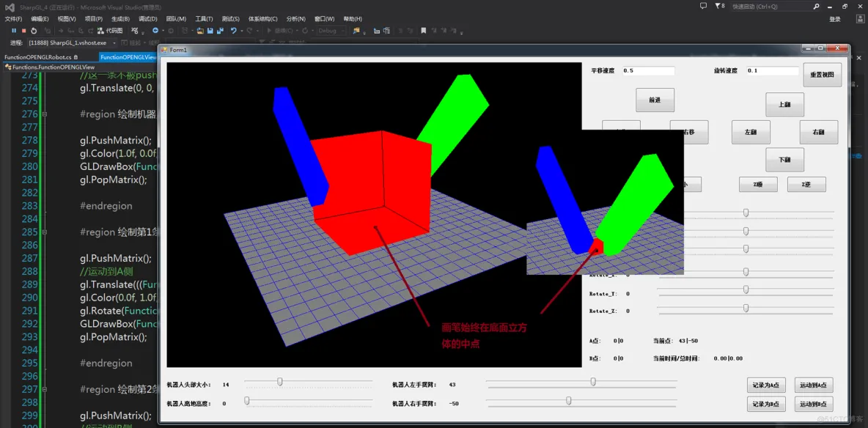
Task: Open the 调试(D) menu
Action: pos(148,19)
